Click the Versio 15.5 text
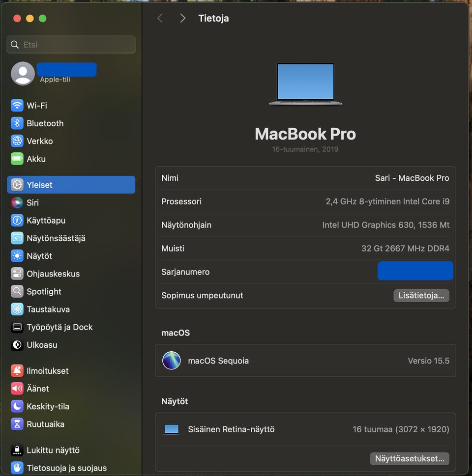The width and height of the screenshot is (472, 476). [x=429, y=361]
